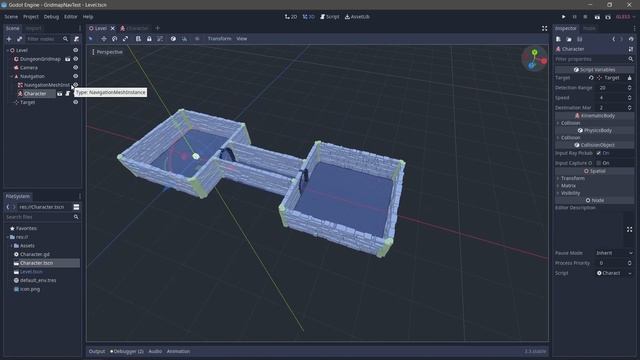Image resolution: width=640 pixels, height=360 pixels.
Task: Collapse the res:// folder in FileSystem
Action: click(x=7, y=237)
